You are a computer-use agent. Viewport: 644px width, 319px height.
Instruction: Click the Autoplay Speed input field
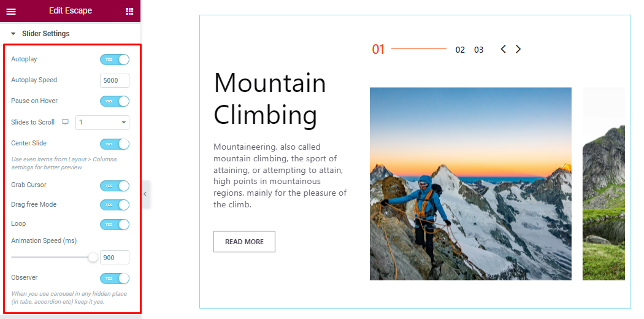(115, 80)
